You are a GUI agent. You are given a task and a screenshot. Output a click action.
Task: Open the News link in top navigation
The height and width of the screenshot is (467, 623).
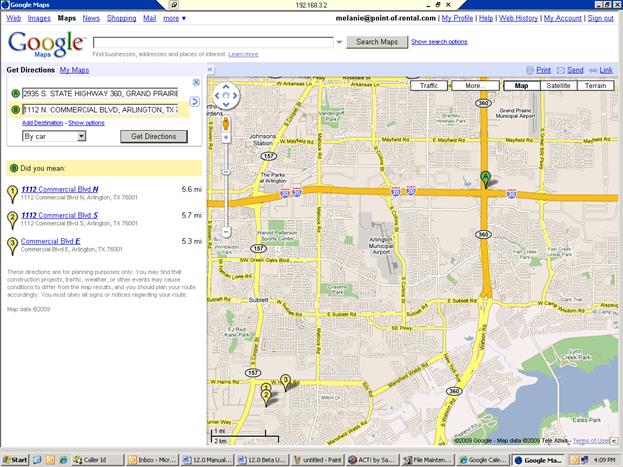coord(91,18)
